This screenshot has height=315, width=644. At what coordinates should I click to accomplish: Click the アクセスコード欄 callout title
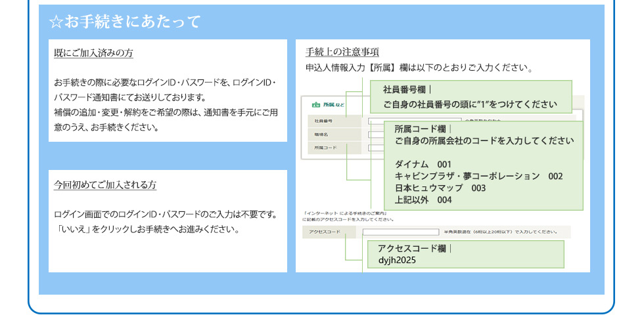click(x=412, y=249)
